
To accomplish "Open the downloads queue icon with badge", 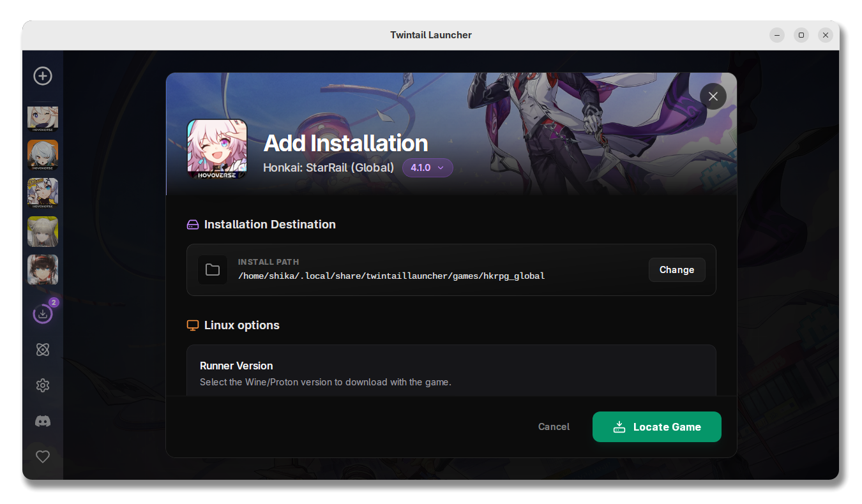I will click(43, 313).
